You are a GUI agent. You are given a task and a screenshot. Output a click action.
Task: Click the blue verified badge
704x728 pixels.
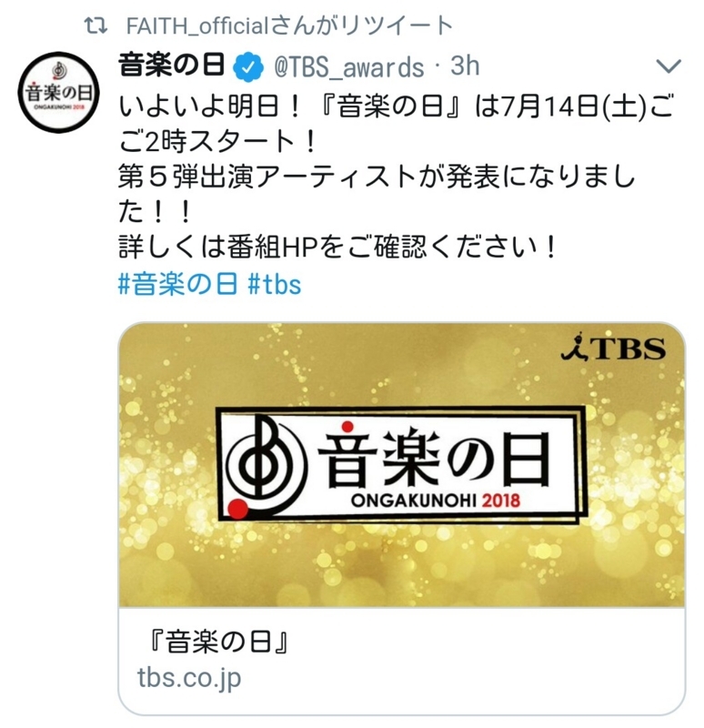click(248, 67)
